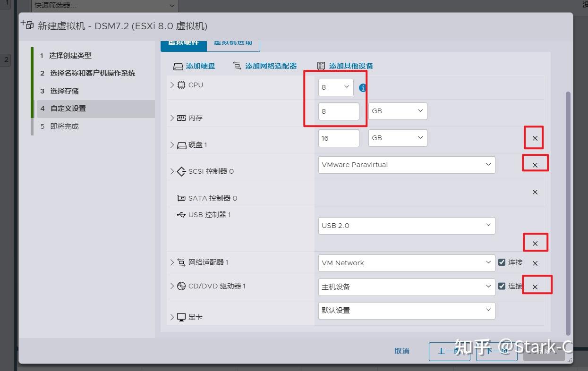Click the blue info icon beside CPU count
Screen dimensions: 588x371
362,87
